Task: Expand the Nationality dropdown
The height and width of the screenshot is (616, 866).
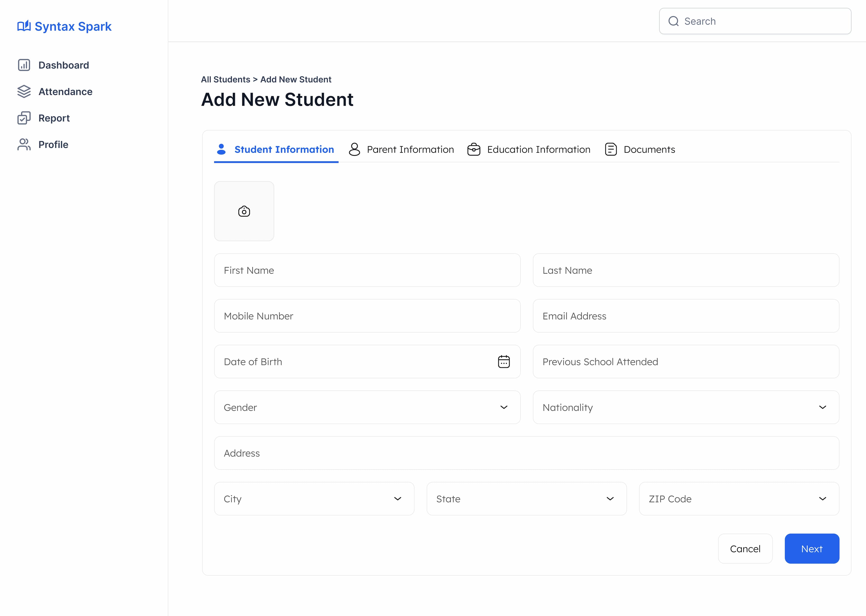Action: pos(686,407)
